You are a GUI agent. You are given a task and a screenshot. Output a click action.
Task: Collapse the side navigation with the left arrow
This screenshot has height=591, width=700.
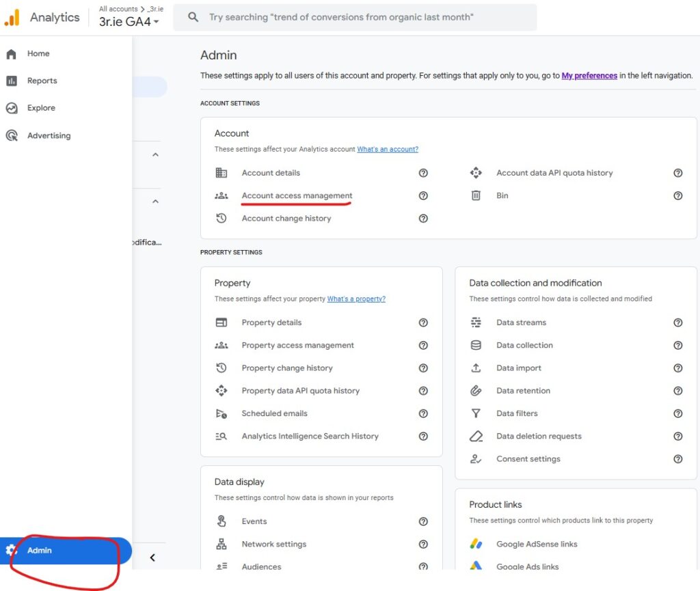click(x=152, y=558)
